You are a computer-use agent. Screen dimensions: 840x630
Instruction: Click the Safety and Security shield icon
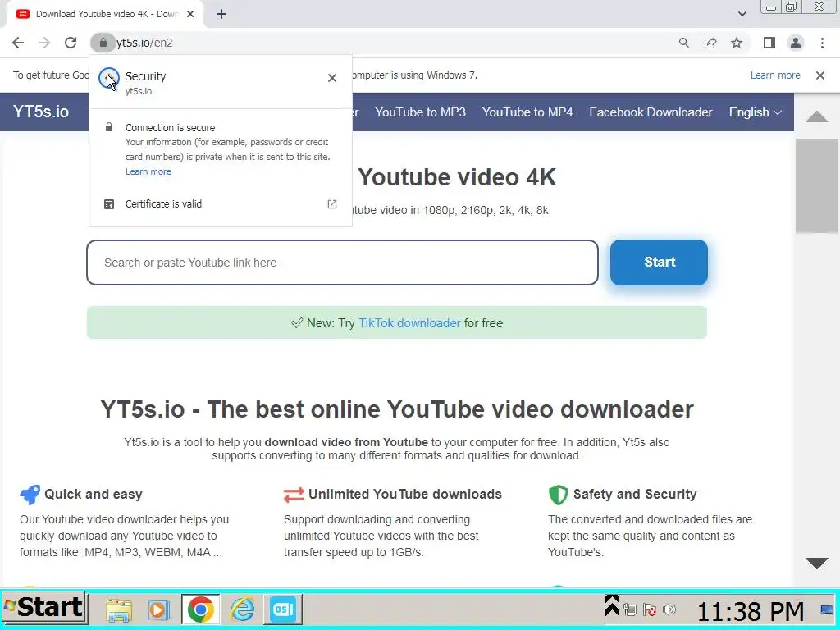pyautogui.click(x=558, y=495)
